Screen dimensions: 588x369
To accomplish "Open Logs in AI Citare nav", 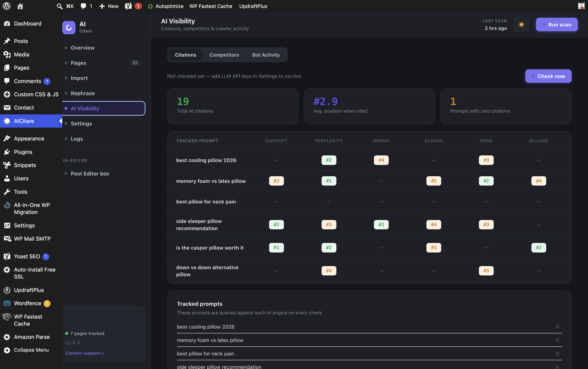I will pos(104,139).
